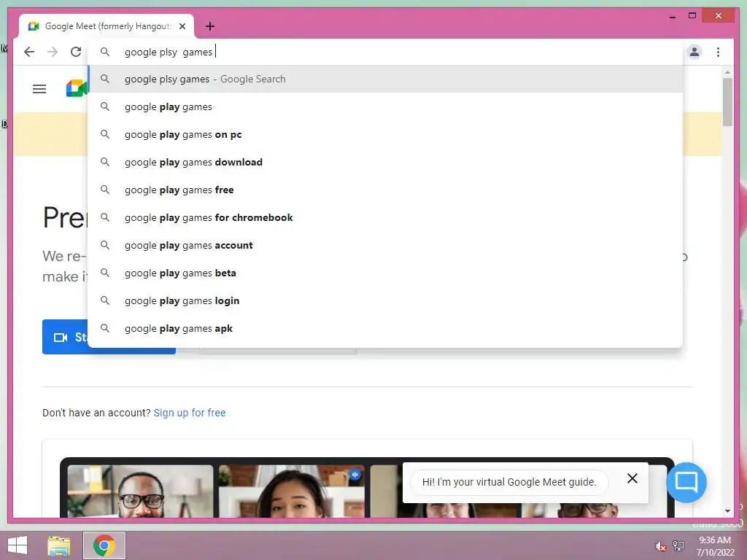Click the muted speaker tray icon
This screenshot has width=747, height=560.
(659, 546)
